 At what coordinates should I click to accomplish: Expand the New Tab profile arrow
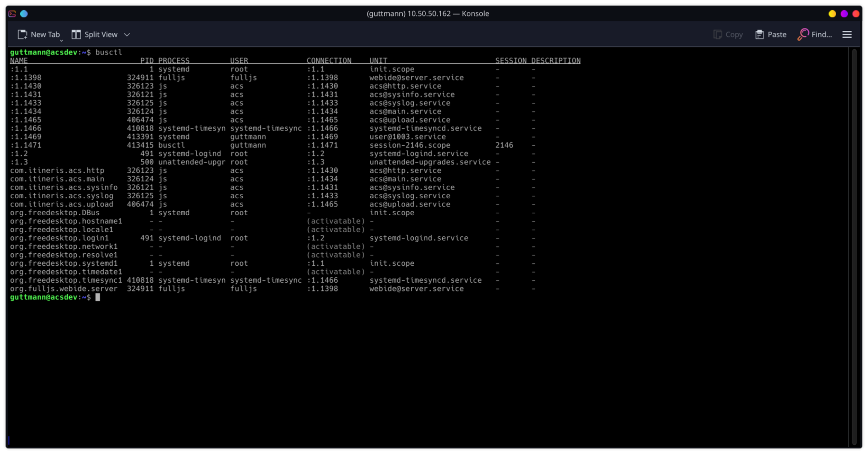pos(61,41)
